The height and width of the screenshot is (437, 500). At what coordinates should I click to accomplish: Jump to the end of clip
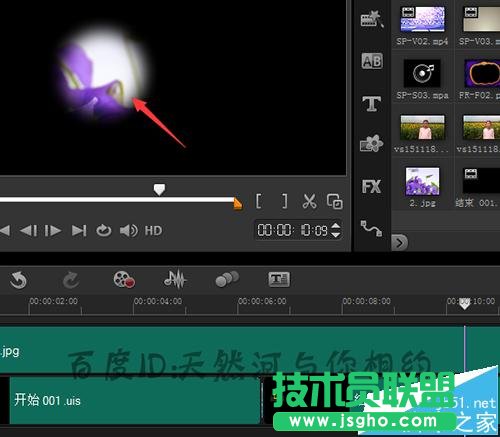(79, 230)
